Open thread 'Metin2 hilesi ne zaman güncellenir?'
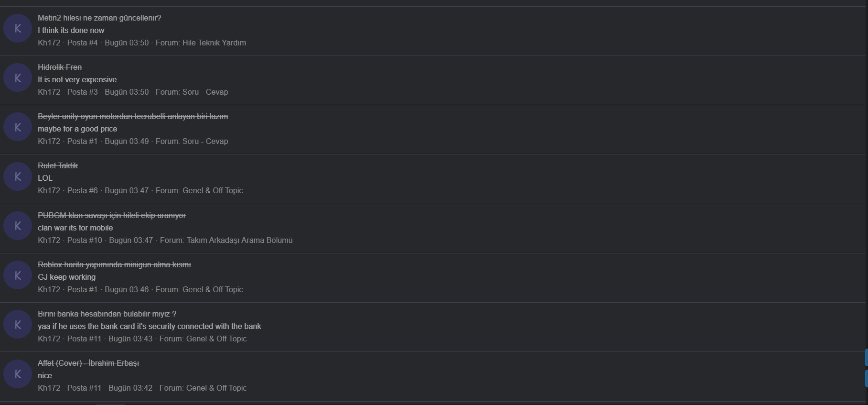 pos(99,18)
